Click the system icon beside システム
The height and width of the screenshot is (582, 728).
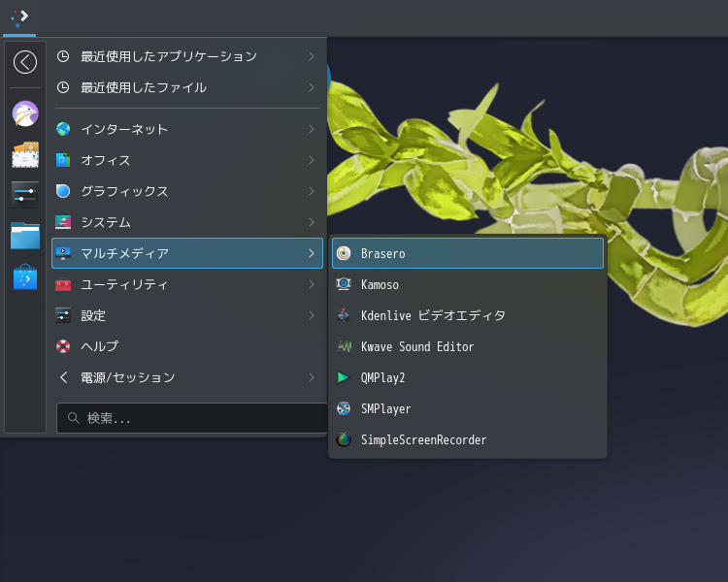coord(63,222)
